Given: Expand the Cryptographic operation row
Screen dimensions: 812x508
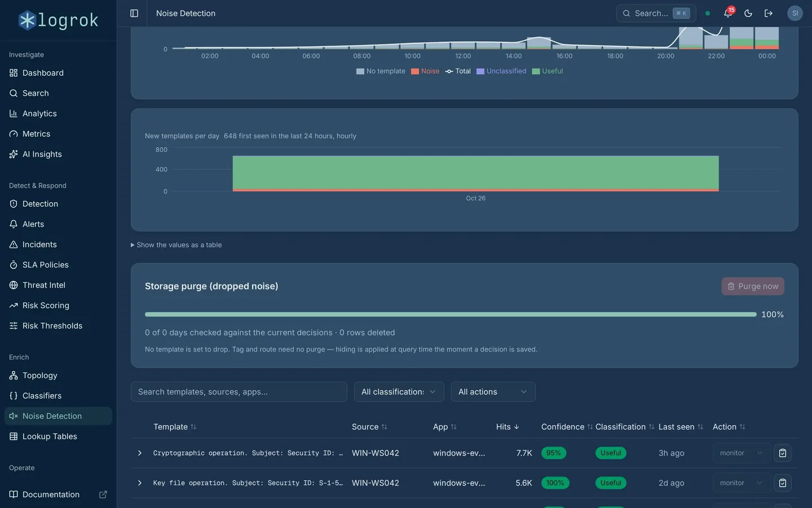Looking at the screenshot, I should coord(140,453).
